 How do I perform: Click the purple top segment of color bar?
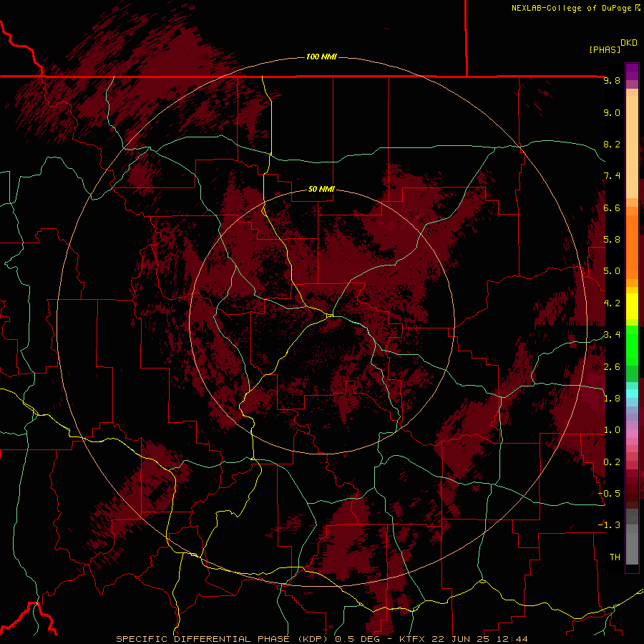(x=632, y=72)
